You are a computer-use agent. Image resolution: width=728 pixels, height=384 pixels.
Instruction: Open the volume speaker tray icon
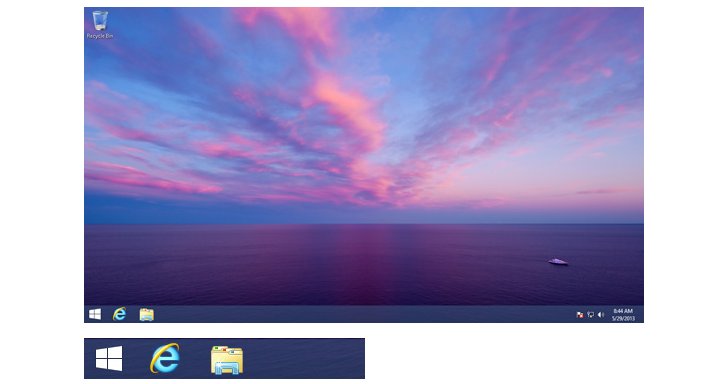601,315
